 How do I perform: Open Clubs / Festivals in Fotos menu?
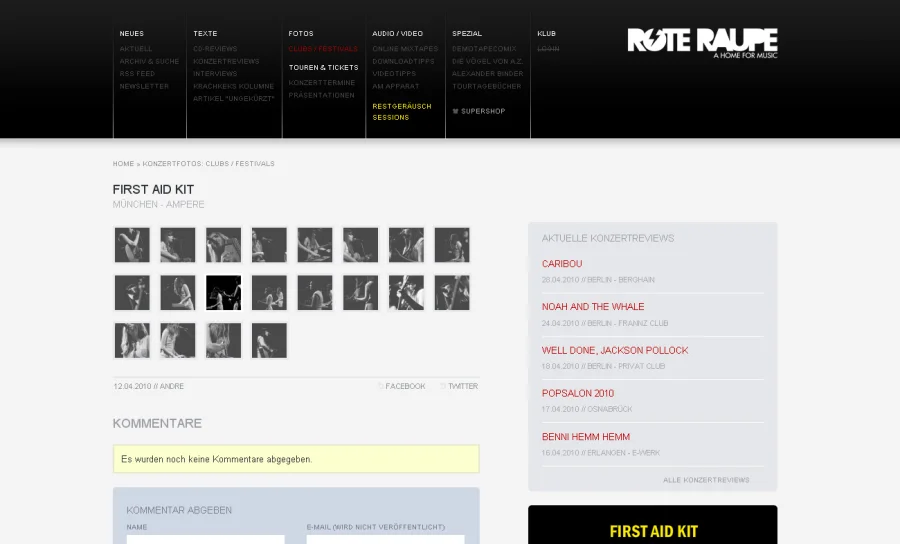[x=323, y=49]
